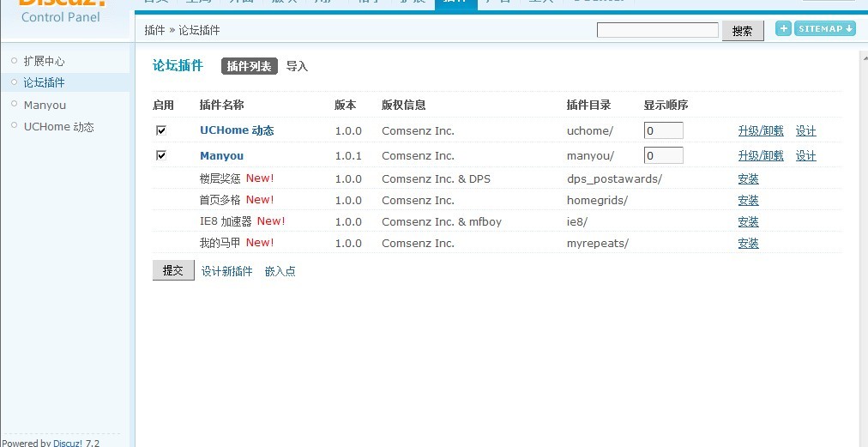Open 扩展中心 in the sidebar
The width and height of the screenshot is (868, 447).
45,61
